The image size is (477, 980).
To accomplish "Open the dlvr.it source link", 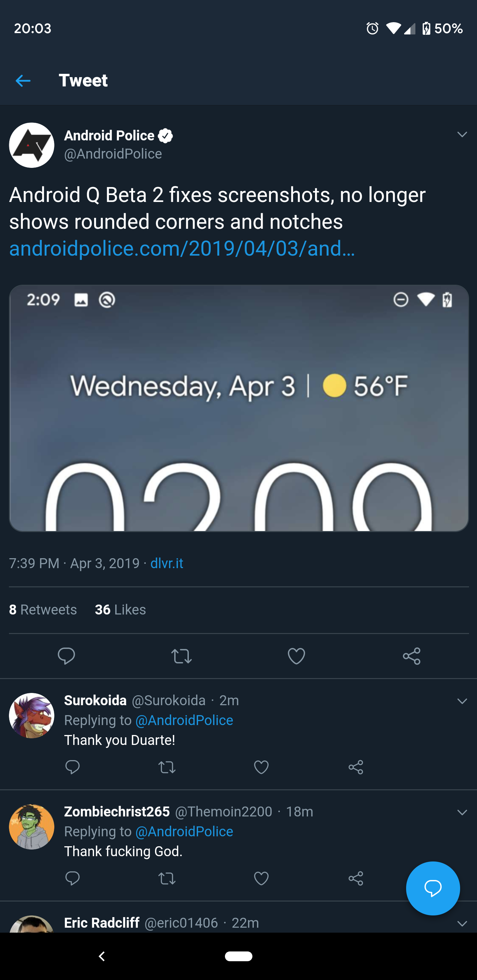I will tap(167, 563).
